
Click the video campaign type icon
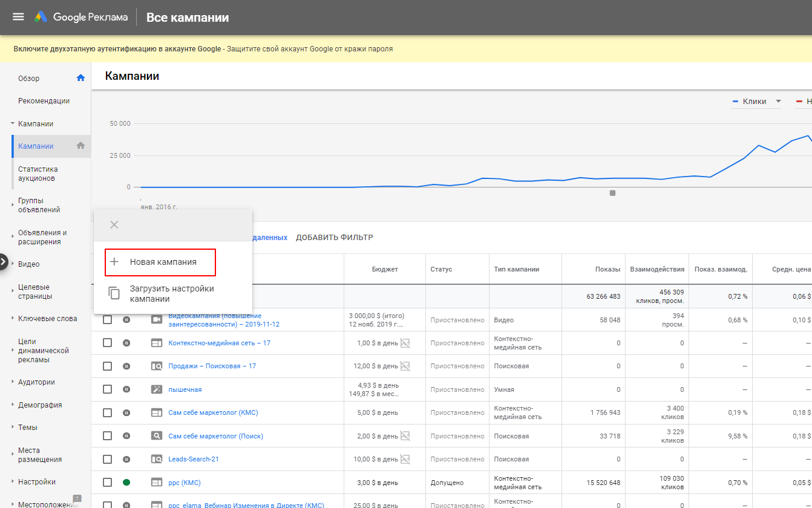157,320
